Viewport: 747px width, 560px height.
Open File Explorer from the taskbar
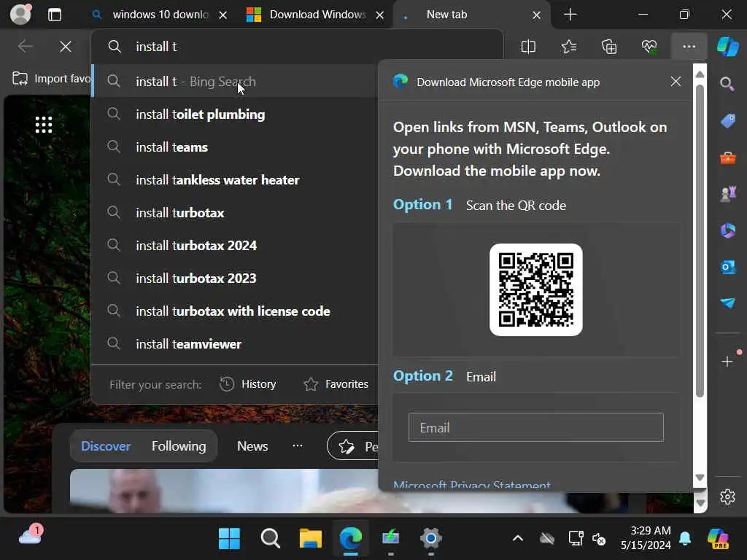tap(311, 539)
